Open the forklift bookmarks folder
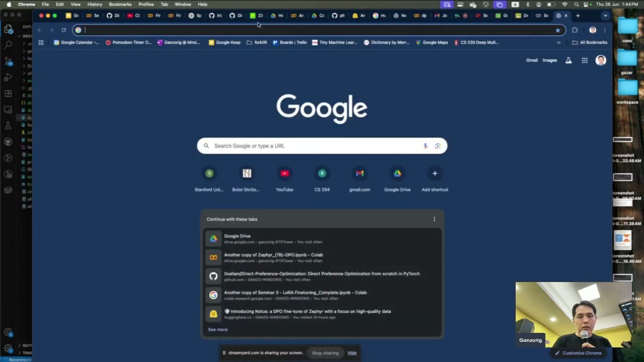Viewport: 644px width, 362px height. coord(257,42)
